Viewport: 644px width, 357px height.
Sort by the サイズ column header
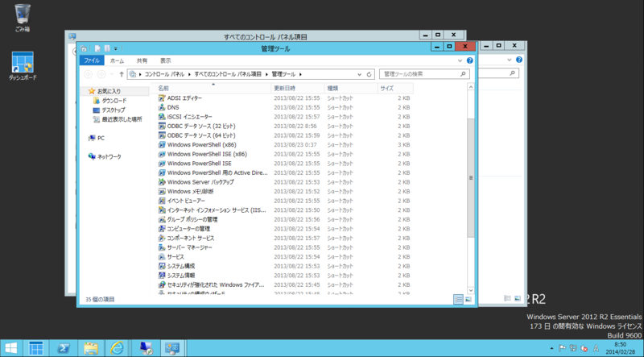tap(395, 88)
